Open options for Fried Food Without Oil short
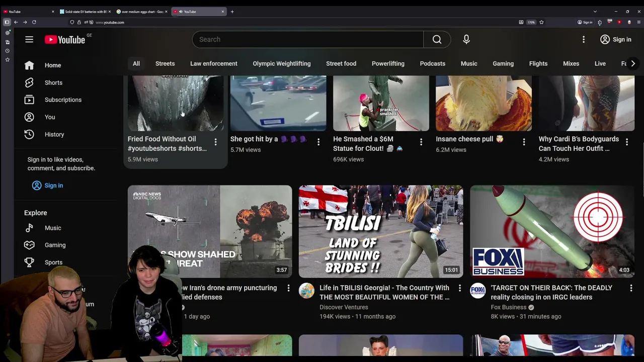Viewport: 644px width, 362px height. (x=215, y=142)
